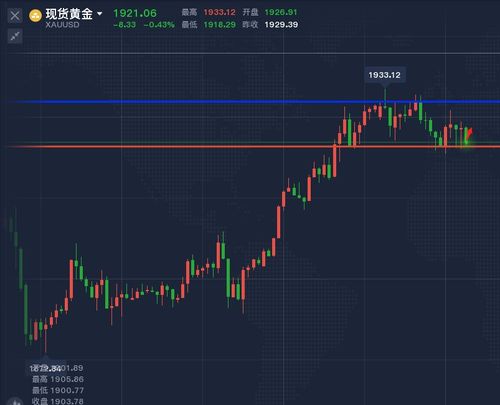Click the 1872.84 low price label
Screen dimensions: 500x405
coord(45,368)
